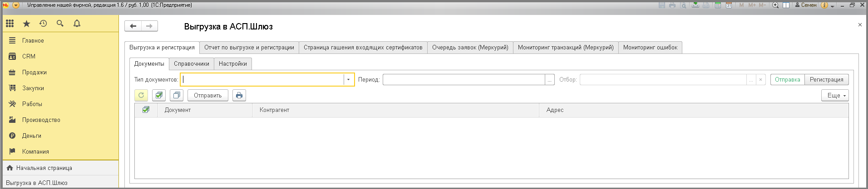Select the Справочники sub-tab

(x=192, y=64)
